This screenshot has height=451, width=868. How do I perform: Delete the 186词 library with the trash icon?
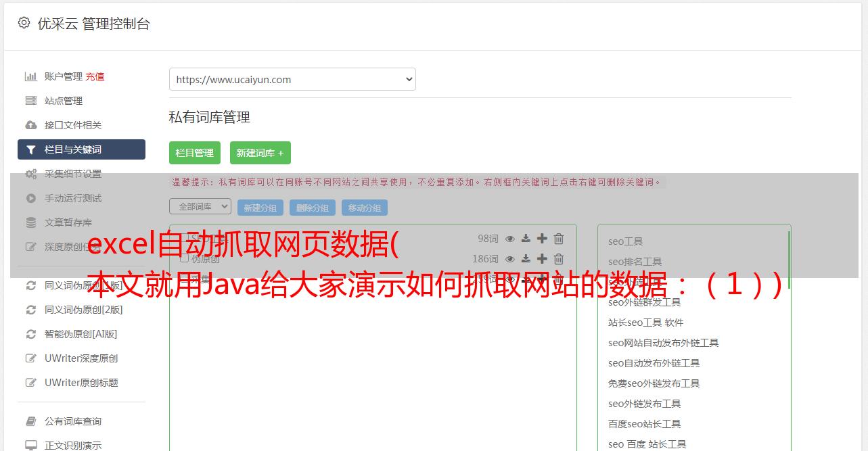[559, 259]
